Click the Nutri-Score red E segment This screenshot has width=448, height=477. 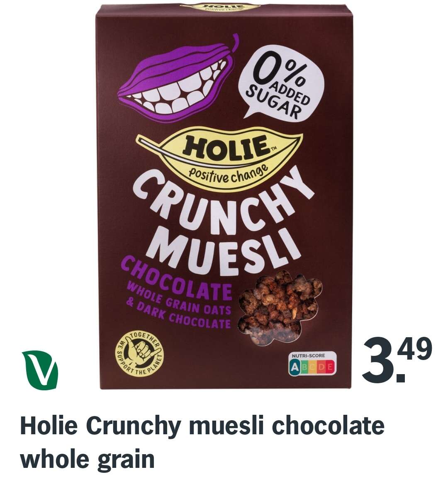[331, 368]
